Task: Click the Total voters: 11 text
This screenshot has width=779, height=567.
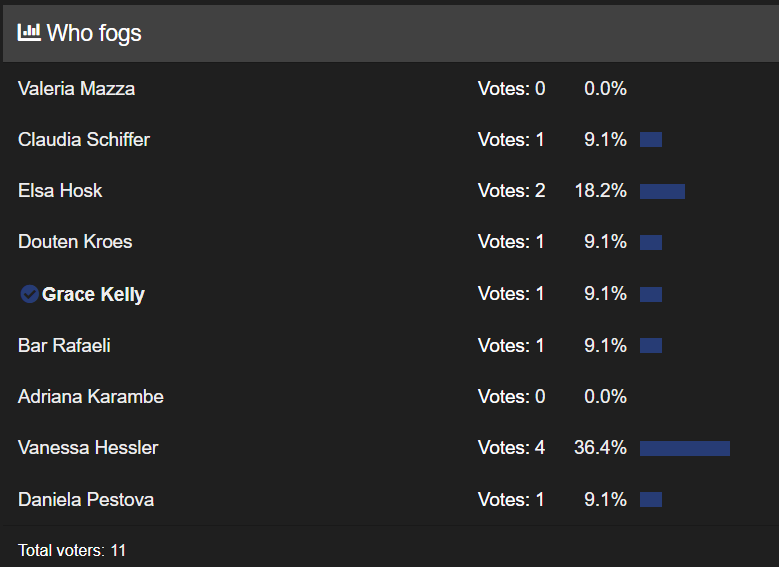Action: (x=72, y=550)
